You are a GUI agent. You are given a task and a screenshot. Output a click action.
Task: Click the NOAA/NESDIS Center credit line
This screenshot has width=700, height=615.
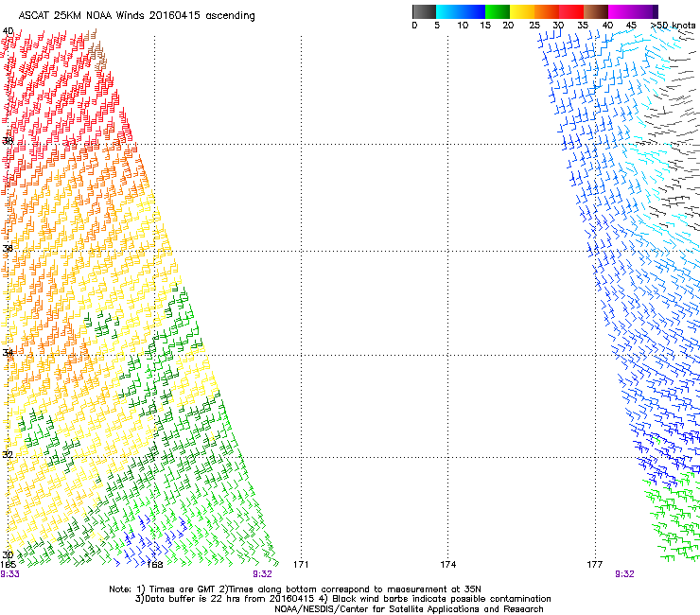click(409, 609)
